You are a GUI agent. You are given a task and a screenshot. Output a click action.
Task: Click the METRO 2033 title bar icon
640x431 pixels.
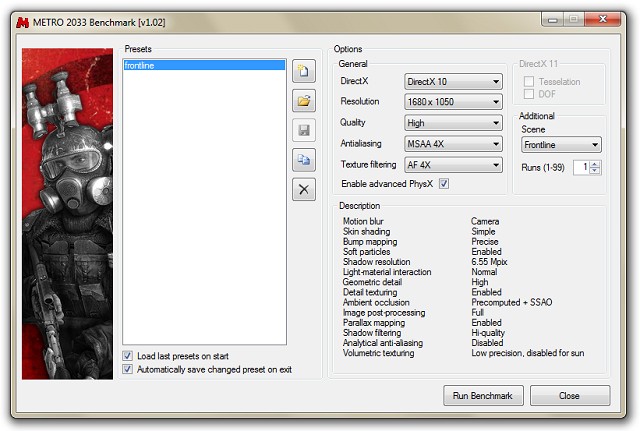tap(23, 19)
